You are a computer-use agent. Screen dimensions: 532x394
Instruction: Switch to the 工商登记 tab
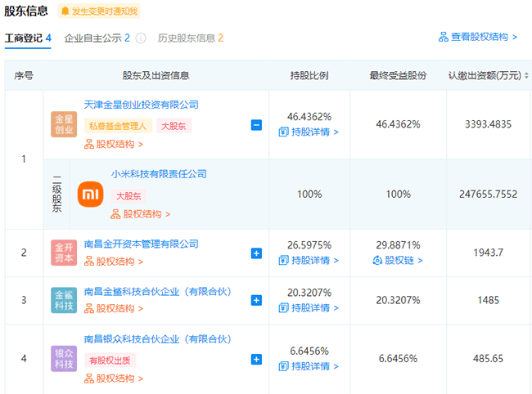pyautogui.click(x=28, y=38)
